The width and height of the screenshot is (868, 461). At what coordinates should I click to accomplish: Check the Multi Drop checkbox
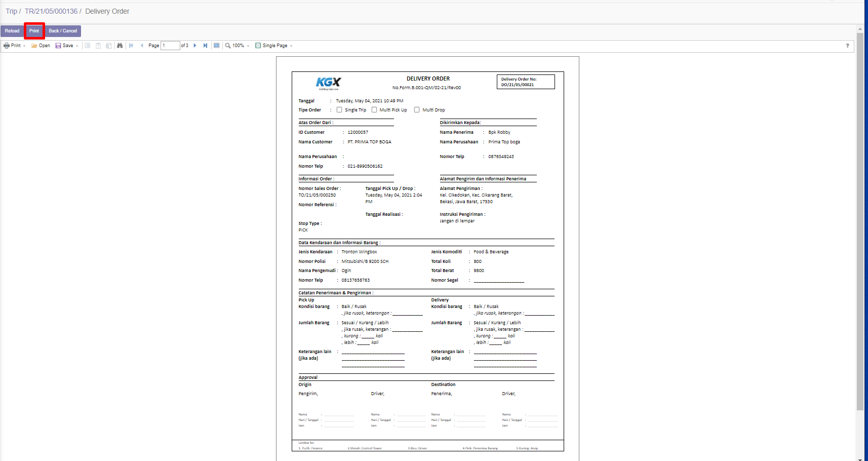(417, 110)
